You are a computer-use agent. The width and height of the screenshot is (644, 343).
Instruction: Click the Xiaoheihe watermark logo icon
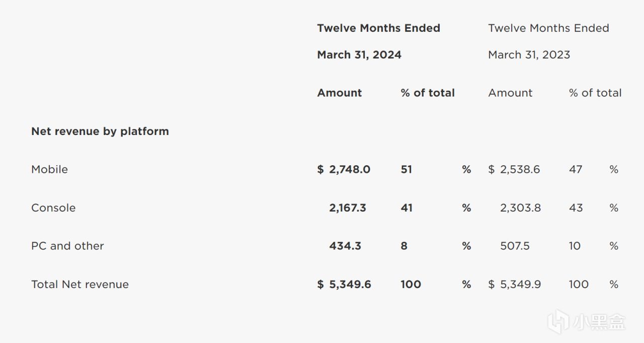click(x=557, y=321)
